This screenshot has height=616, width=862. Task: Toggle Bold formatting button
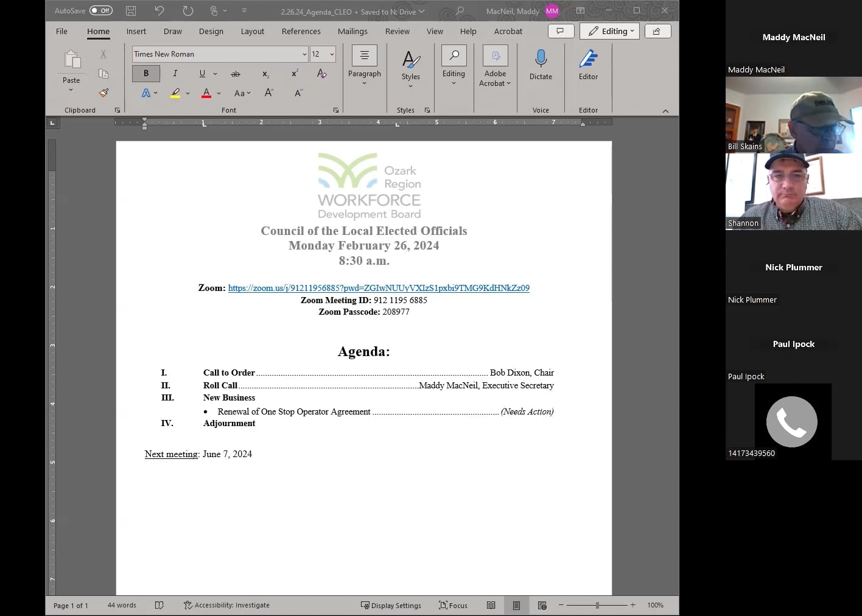[146, 74]
